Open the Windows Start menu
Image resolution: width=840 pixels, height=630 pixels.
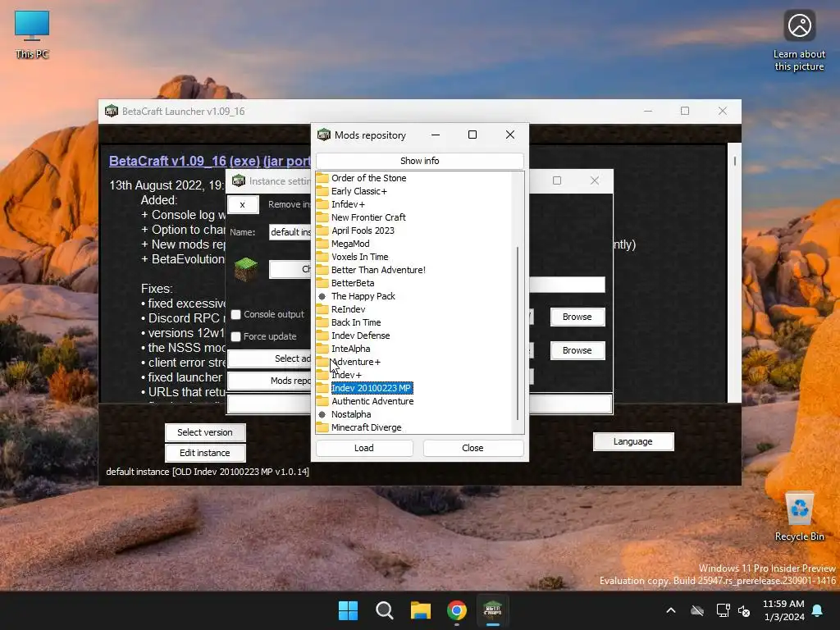pyautogui.click(x=348, y=610)
